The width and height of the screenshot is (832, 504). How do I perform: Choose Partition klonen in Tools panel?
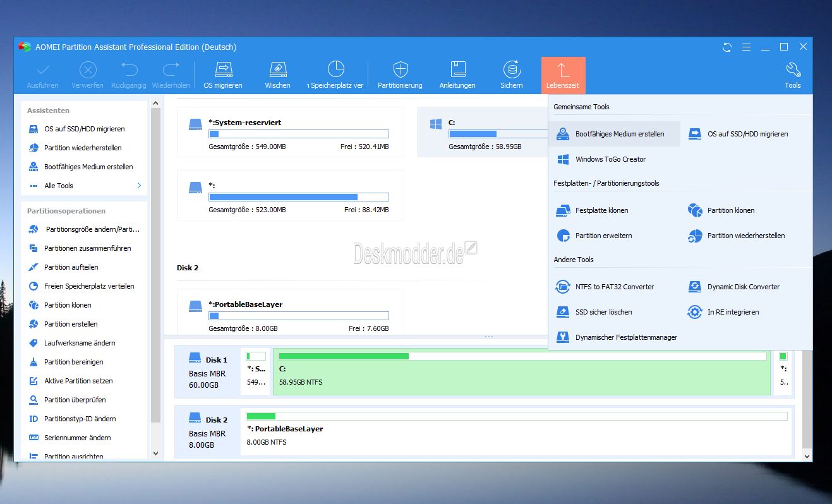(722, 210)
